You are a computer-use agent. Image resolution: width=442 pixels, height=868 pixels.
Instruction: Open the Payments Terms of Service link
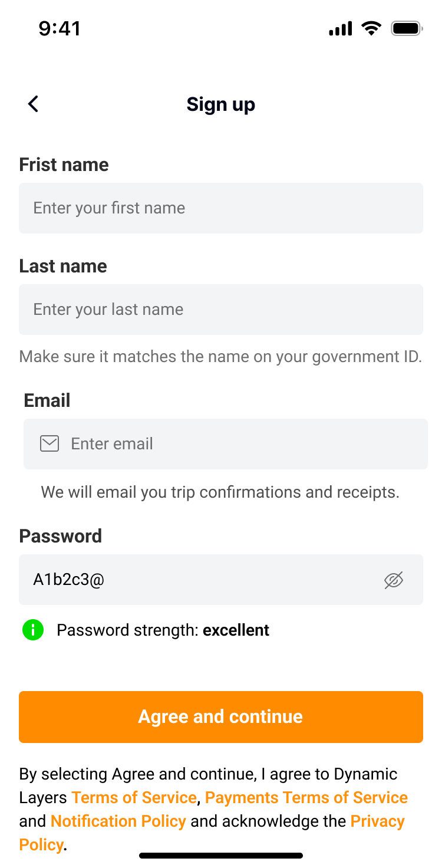(x=306, y=797)
